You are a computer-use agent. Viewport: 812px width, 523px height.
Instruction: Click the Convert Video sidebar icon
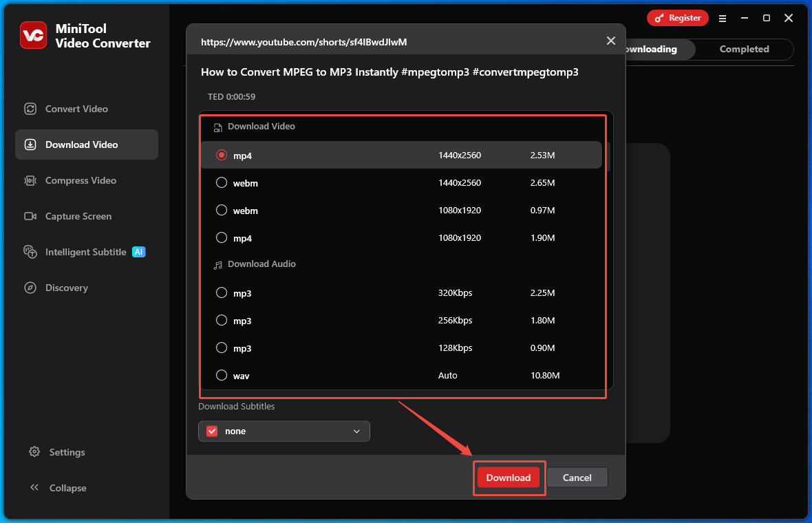(x=30, y=109)
